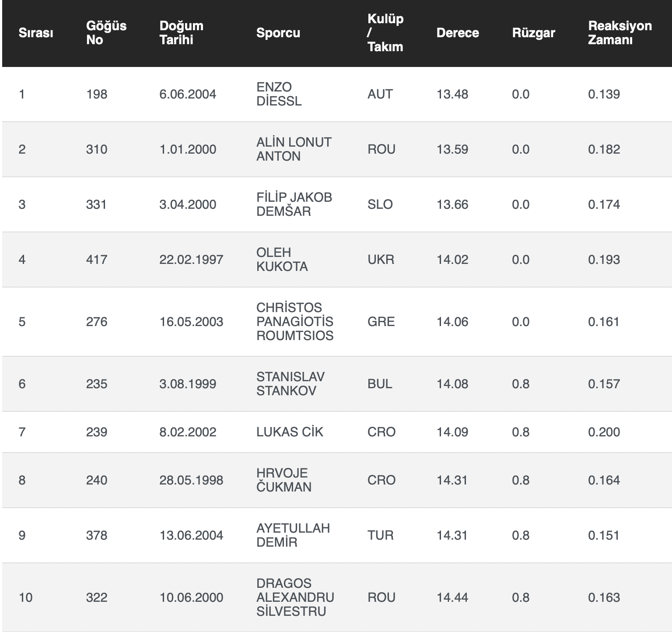Select the TUR team cell
This screenshot has width=672, height=632.
[x=380, y=535]
